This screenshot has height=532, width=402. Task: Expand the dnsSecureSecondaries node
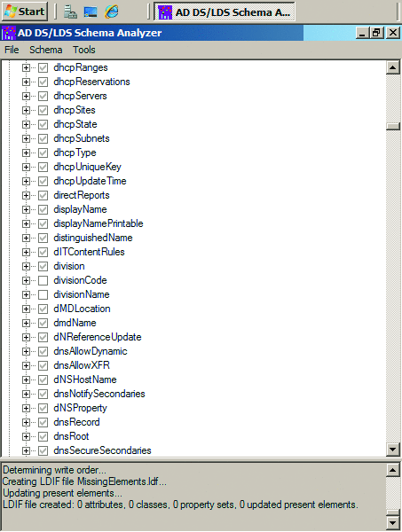click(x=26, y=450)
